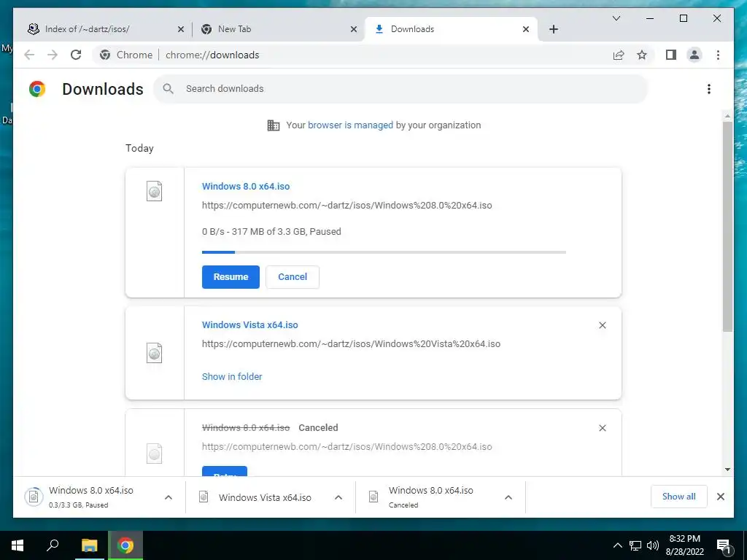Screen dimensions: 747x560
Task: Click the volume speaker tray icon
Action: [653, 545]
